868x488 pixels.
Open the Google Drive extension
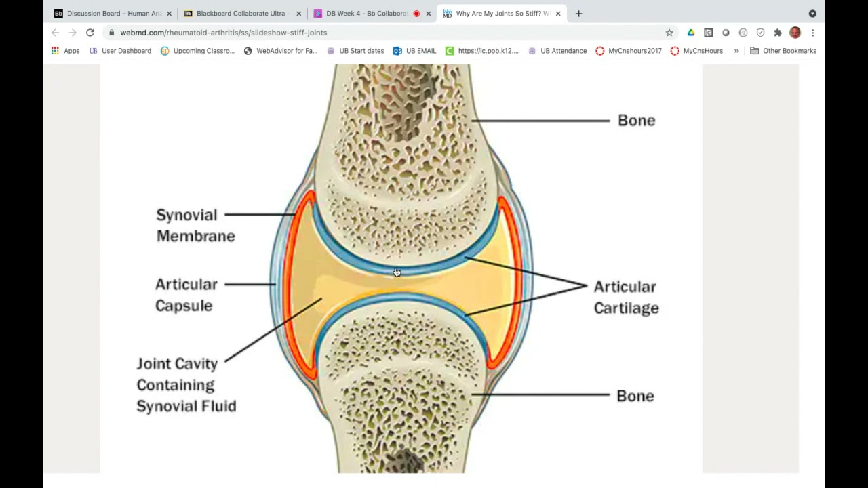(x=691, y=33)
